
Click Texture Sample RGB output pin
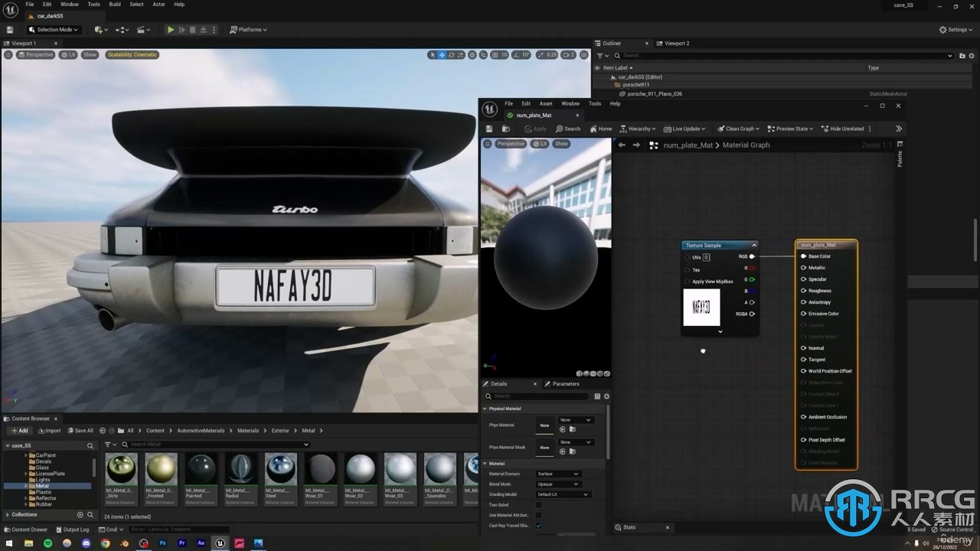pyautogui.click(x=752, y=256)
